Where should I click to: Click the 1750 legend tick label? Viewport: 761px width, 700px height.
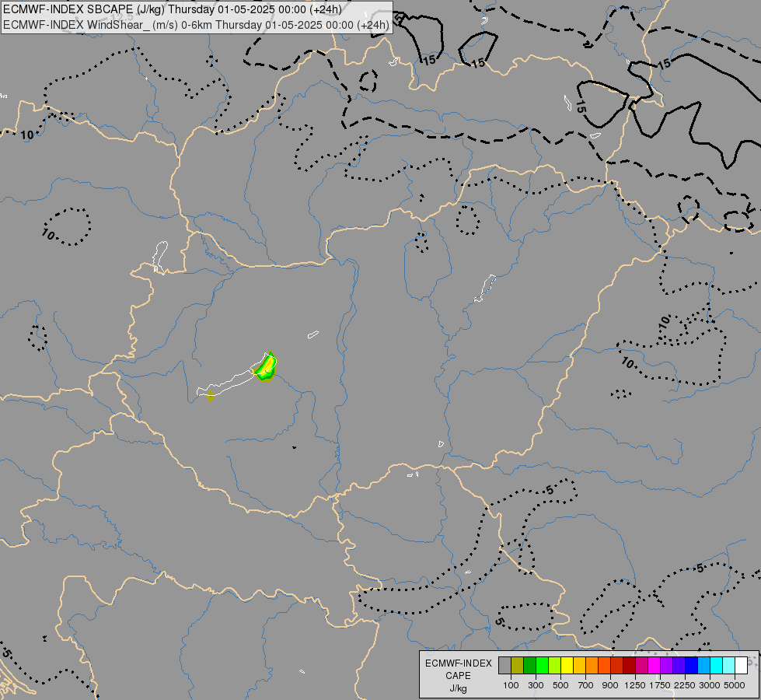pyautogui.click(x=660, y=685)
